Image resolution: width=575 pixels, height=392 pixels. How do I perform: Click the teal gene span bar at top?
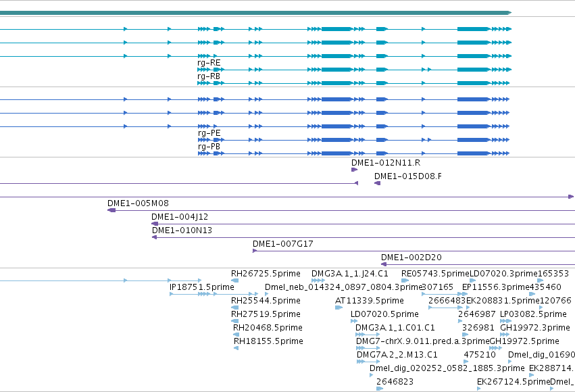255,13
